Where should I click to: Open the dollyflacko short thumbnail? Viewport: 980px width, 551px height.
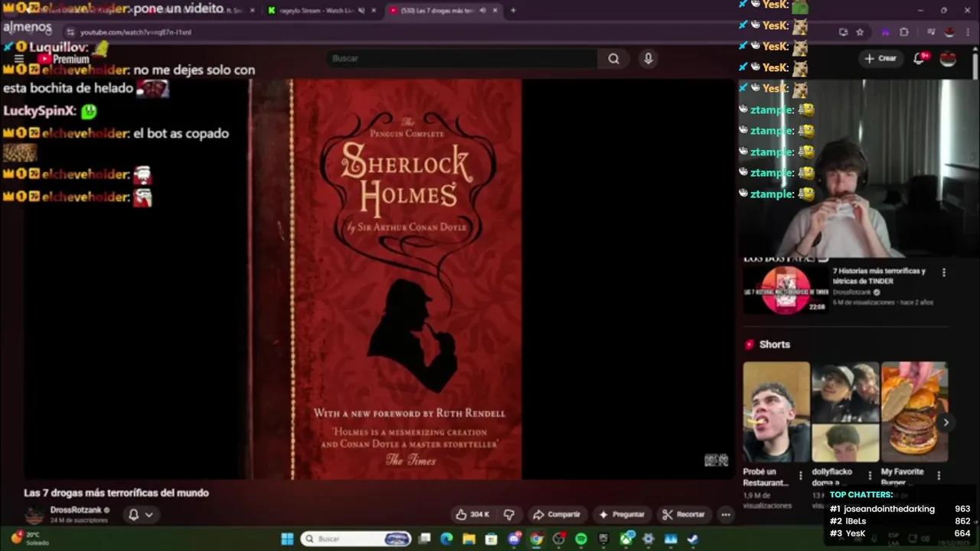845,412
